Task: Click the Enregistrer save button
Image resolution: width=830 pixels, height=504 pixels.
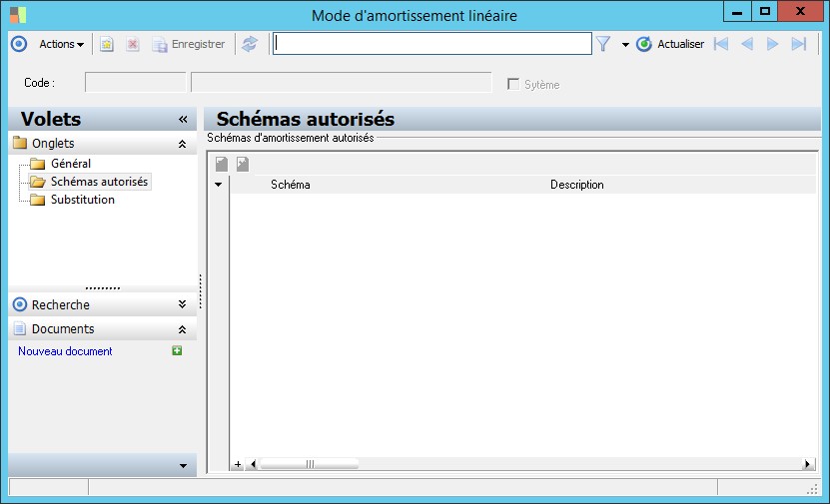Action: click(189, 44)
